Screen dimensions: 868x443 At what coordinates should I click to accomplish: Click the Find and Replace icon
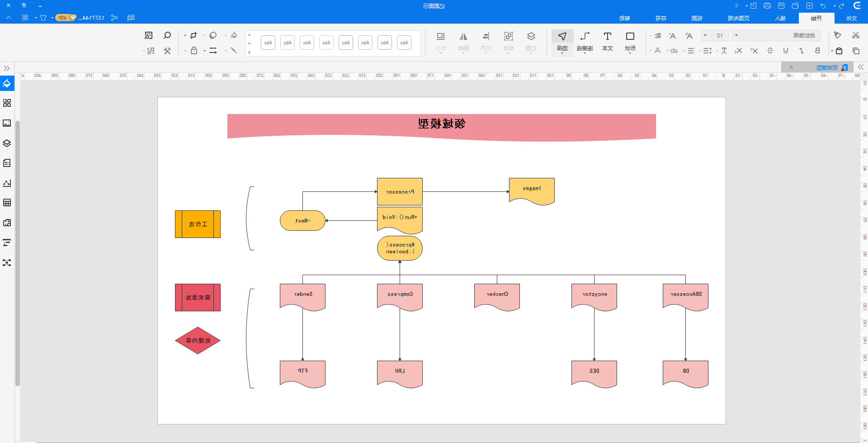point(148,35)
